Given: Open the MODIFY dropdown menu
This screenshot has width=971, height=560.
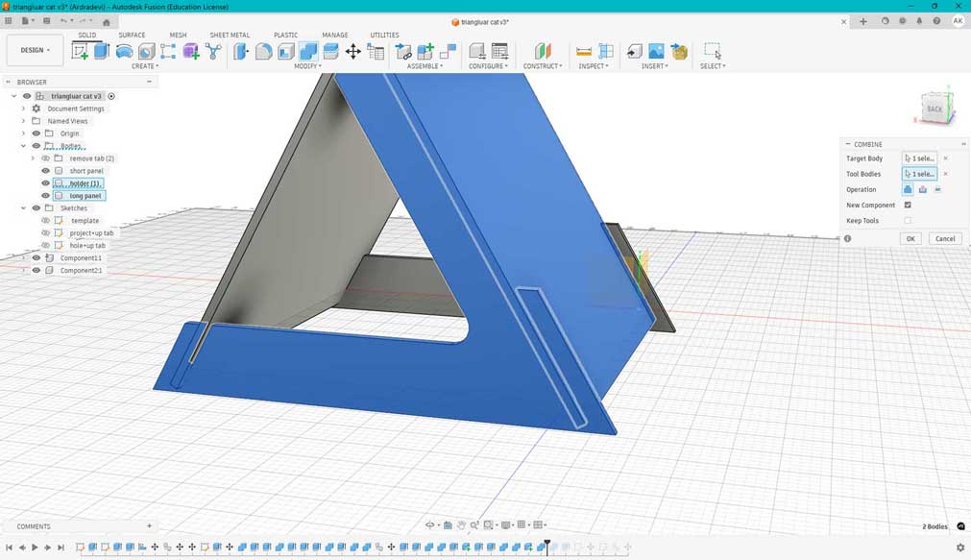Looking at the screenshot, I should pos(307,66).
